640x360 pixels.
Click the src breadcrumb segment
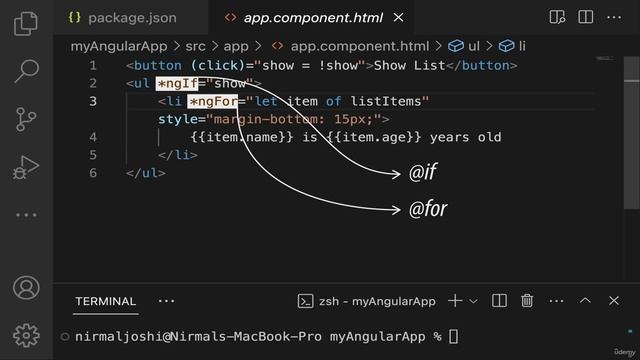coord(196,46)
